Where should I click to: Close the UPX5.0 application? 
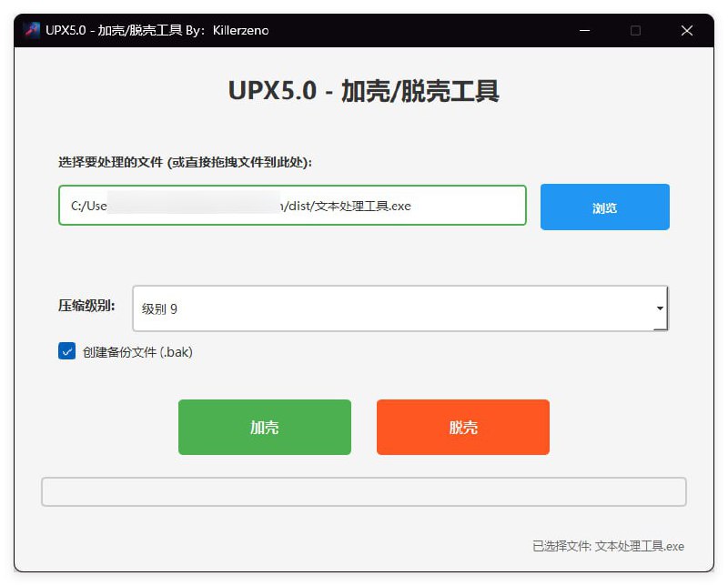pyautogui.click(x=687, y=30)
